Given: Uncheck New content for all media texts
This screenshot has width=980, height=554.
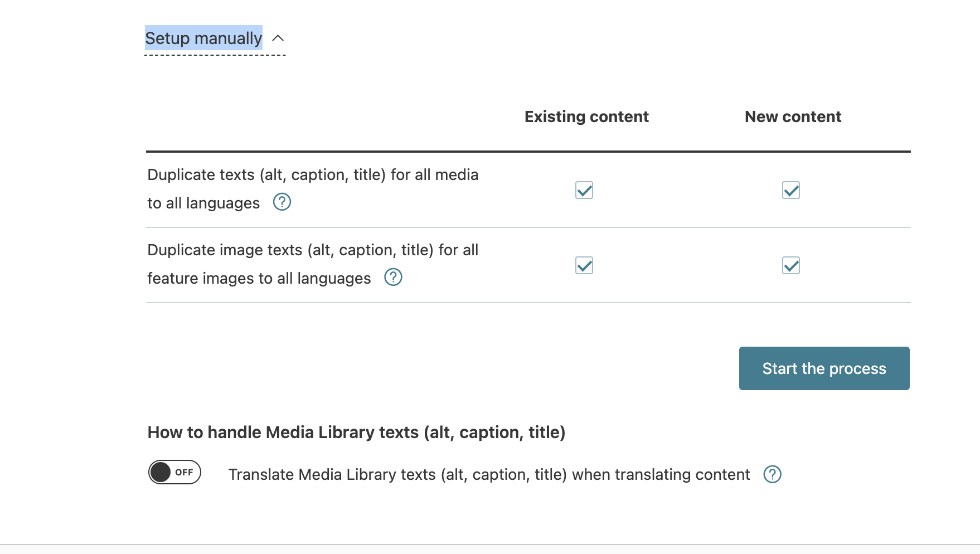Looking at the screenshot, I should click(x=790, y=190).
